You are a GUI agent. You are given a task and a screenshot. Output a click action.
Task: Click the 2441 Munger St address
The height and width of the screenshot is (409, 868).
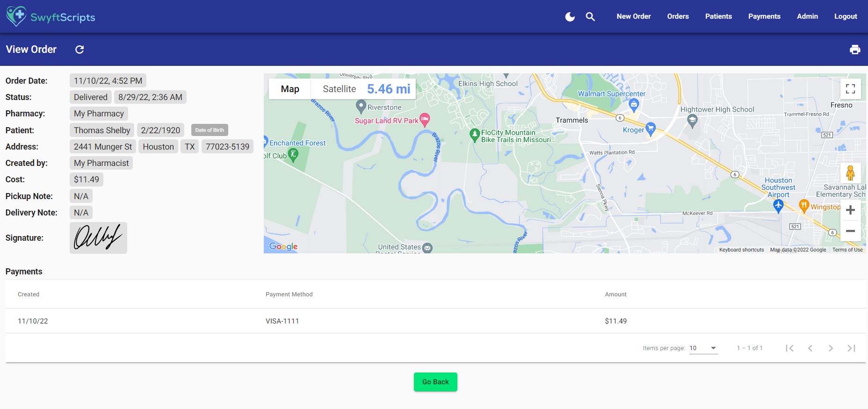[103, 147]
